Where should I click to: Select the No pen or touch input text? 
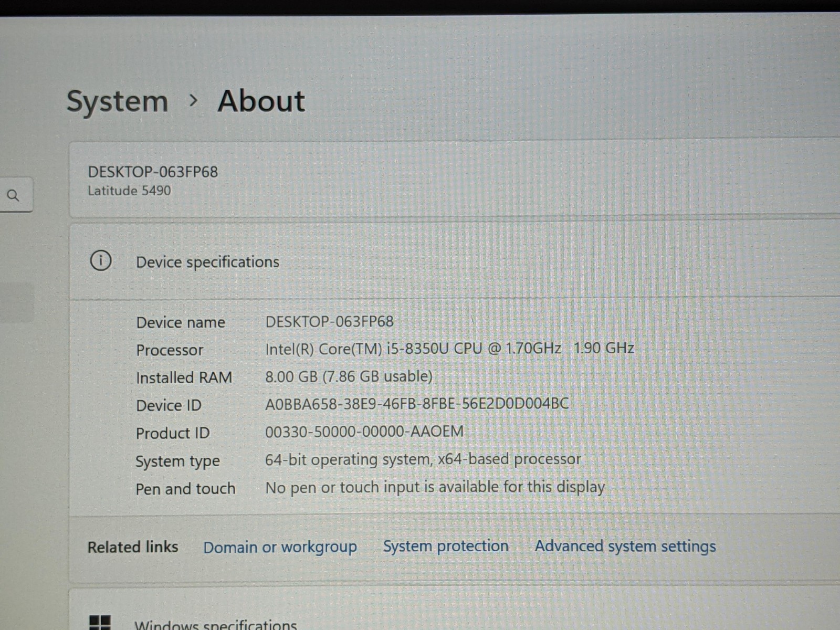coord(435,487)
